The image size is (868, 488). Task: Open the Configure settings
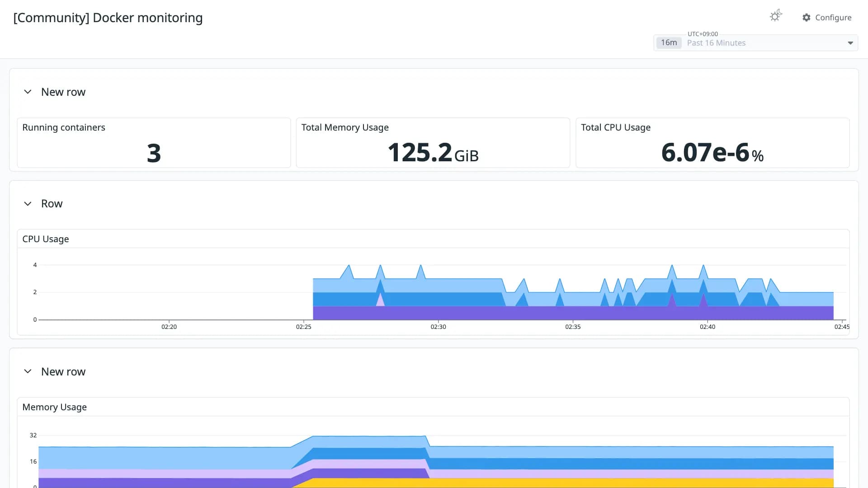click(827, 17)
